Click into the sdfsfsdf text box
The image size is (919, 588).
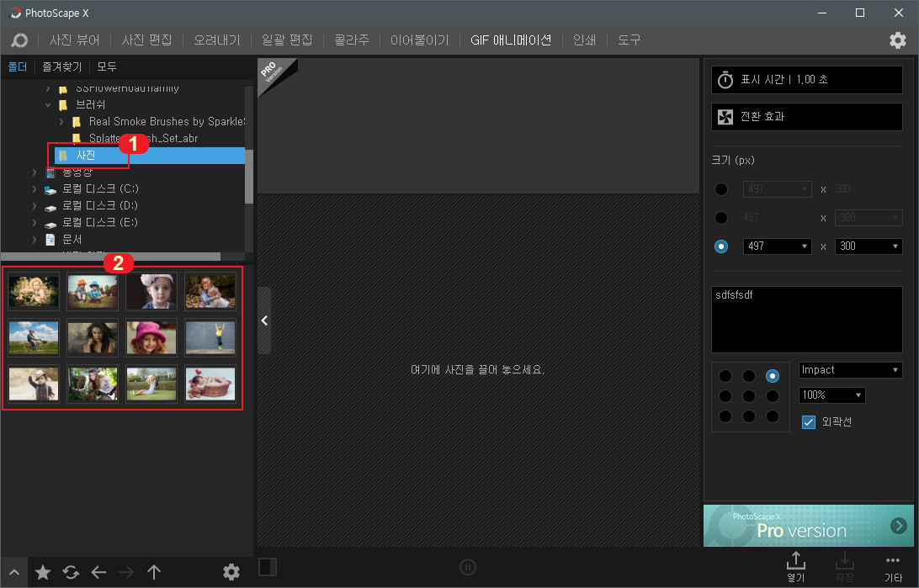pyautogui.click(x=807, y=320)
